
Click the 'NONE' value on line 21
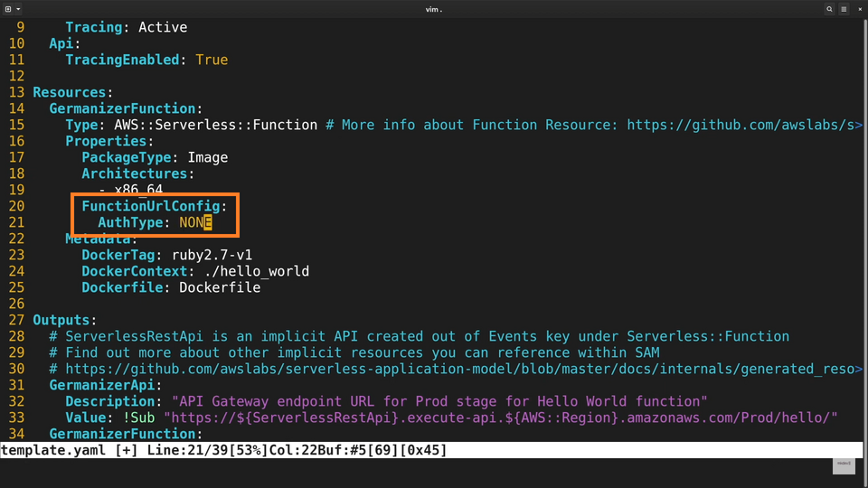[195, 222]
